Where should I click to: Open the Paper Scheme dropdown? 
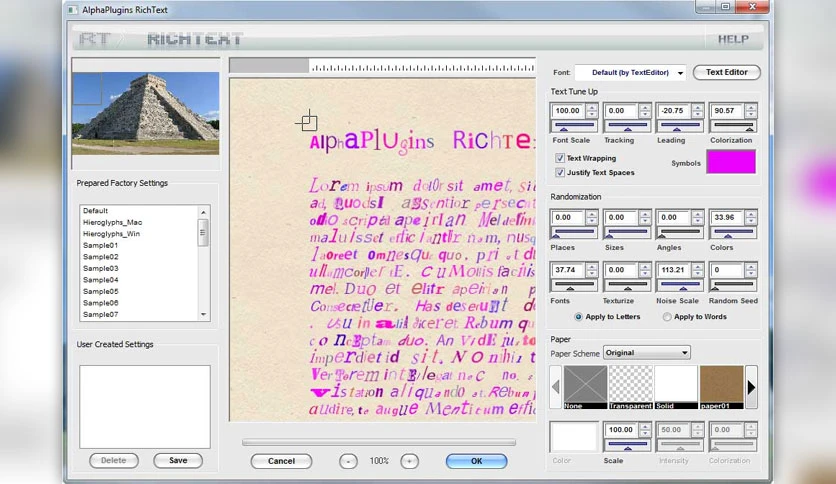coord(647,352)
